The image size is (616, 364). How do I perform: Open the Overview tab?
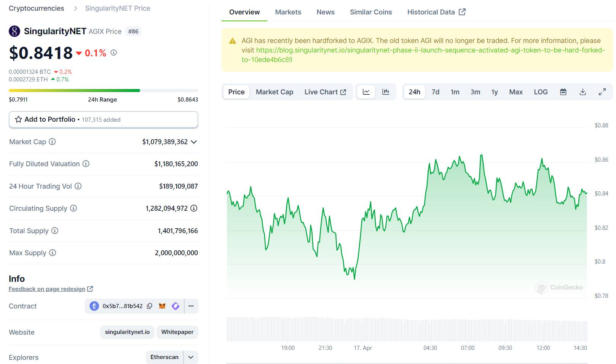point(244,12)
